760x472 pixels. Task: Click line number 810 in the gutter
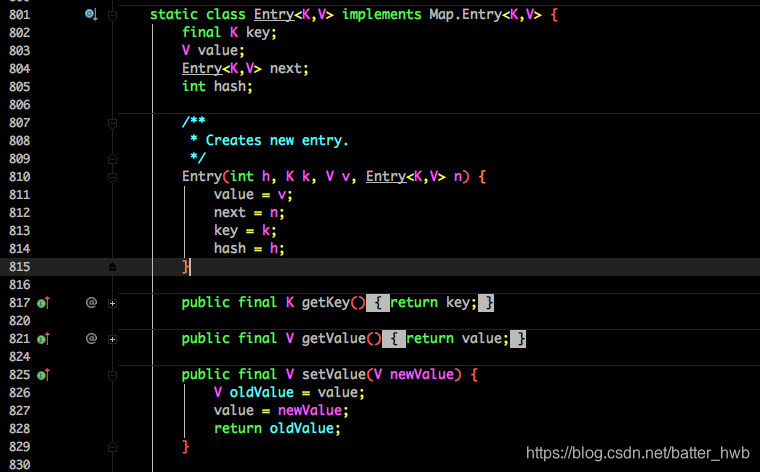(19, 177)
